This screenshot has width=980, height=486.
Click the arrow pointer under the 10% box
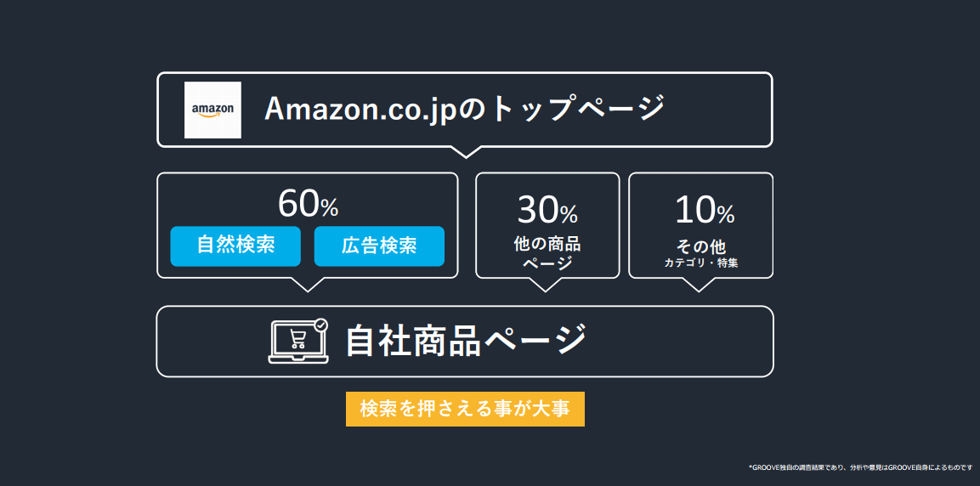click(699, 285)
